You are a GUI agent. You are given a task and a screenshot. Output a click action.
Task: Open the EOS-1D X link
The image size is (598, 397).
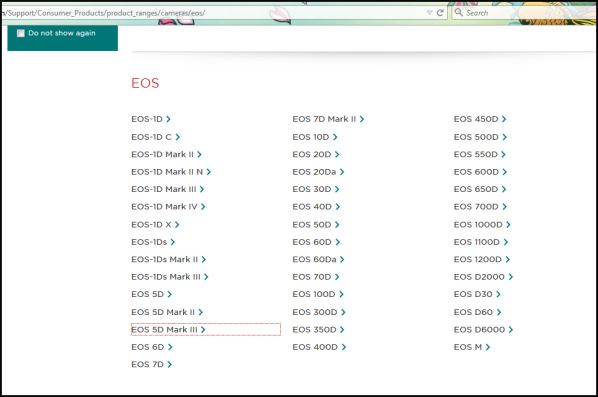click(155, 225)
